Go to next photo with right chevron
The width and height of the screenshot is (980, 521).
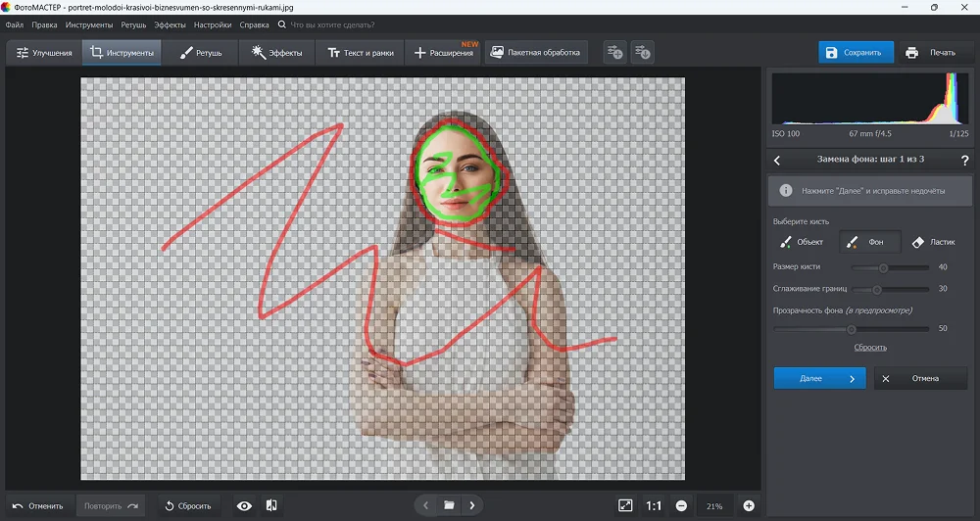pyautogui.click(x=472, y=505)
